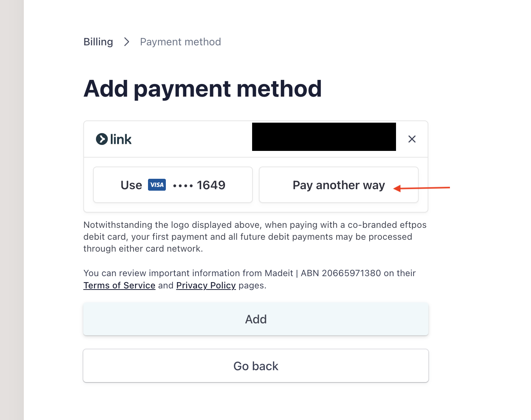Click the Madeit ABN information text
The image size is (531, 420).
(250, 273)
